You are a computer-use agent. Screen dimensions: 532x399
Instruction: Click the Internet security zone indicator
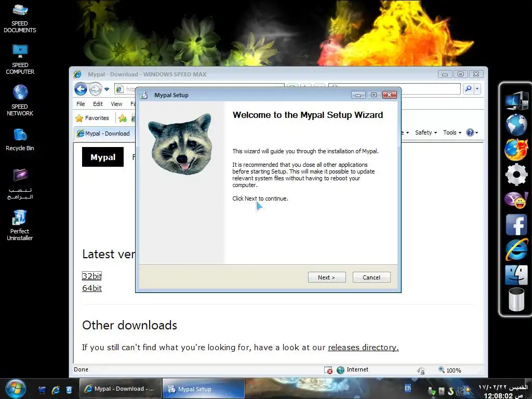click(x=353, y=370)
